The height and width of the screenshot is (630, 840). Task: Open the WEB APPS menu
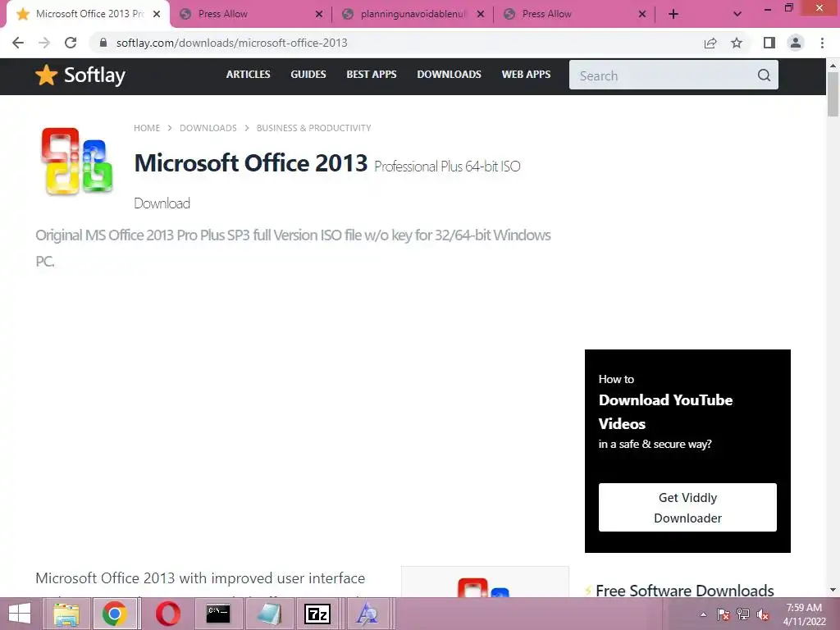coord(526,75)
